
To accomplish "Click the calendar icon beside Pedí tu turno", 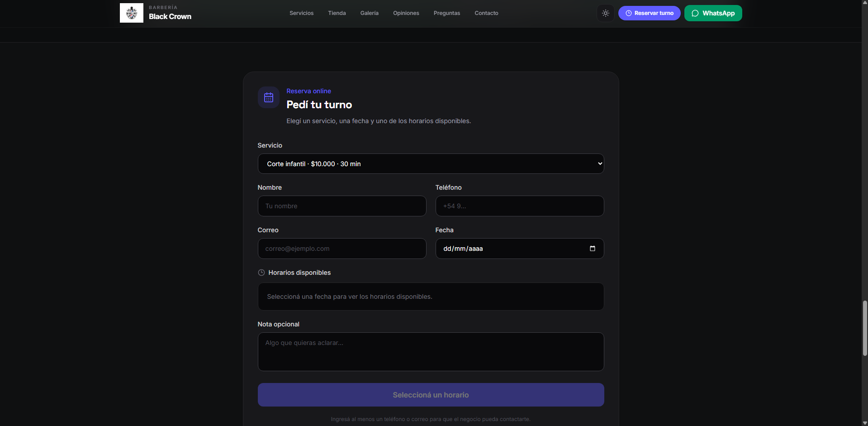I will 269,97.
